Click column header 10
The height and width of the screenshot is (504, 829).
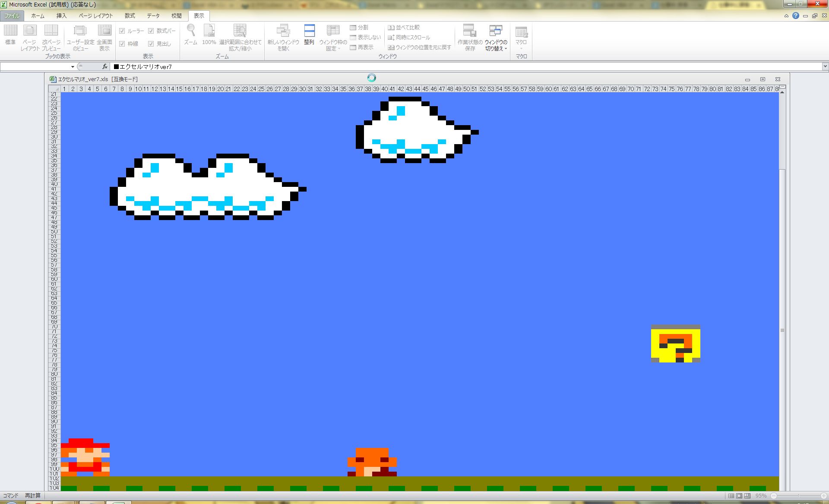coord(138,89)
